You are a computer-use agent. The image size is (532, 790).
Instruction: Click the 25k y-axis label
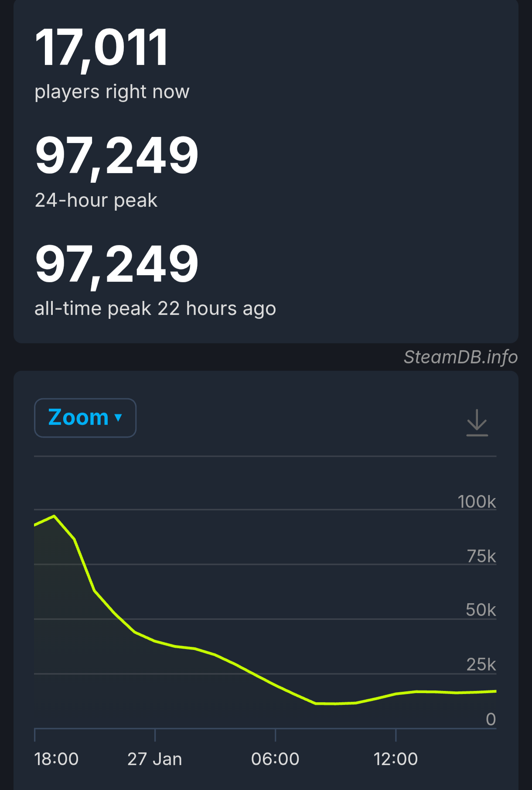pyautogui.click(x=481, y=664)
